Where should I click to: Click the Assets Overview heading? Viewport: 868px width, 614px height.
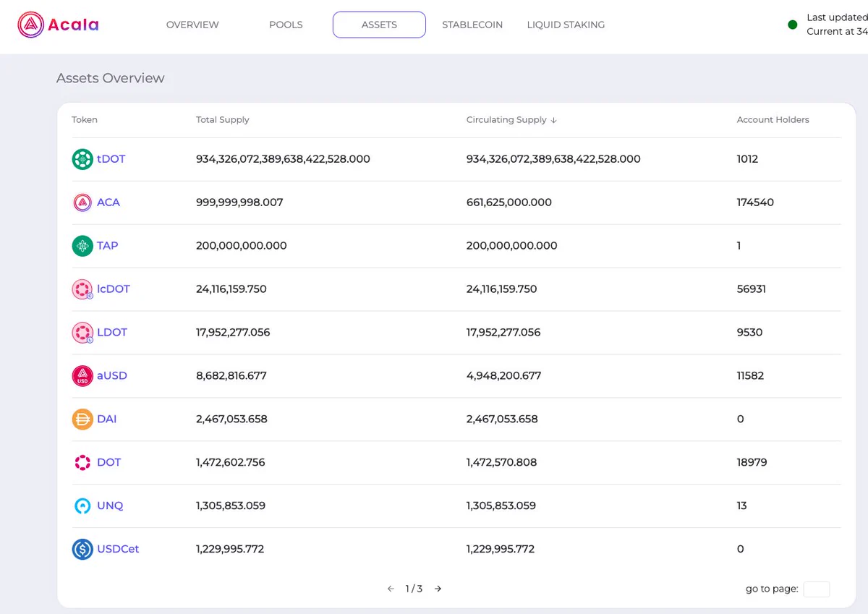tap(111, 78)
